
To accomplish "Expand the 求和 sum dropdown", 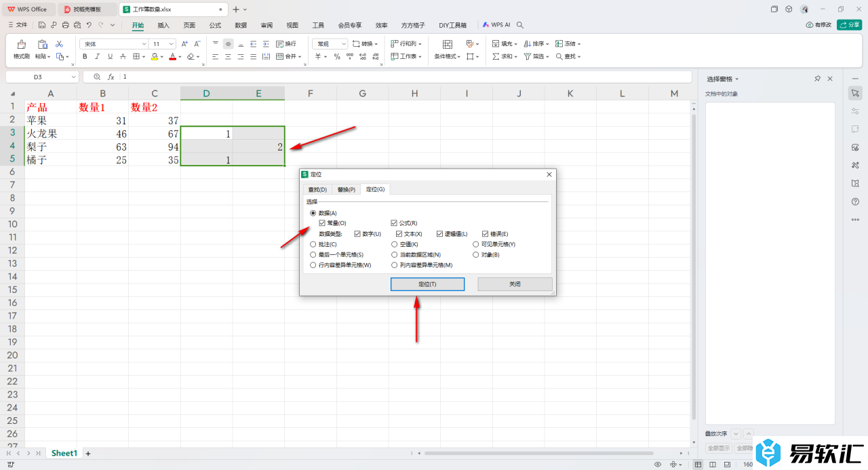I will tap(515, 57).
